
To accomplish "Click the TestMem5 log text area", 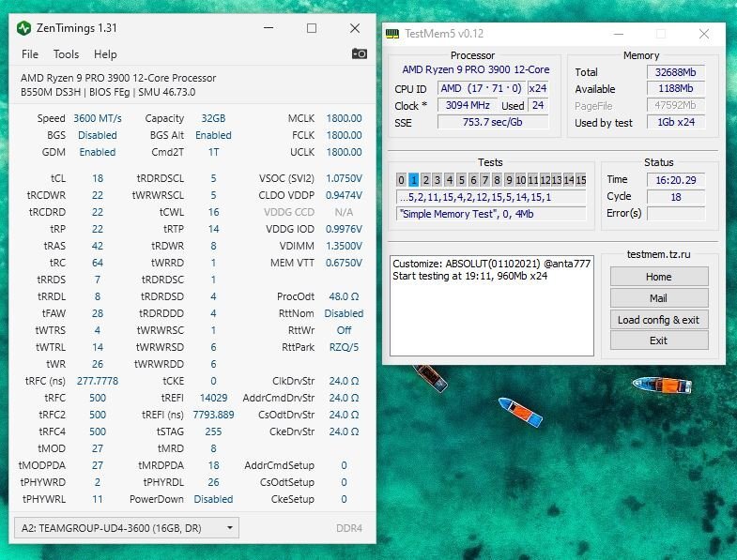I will [492, 306].
